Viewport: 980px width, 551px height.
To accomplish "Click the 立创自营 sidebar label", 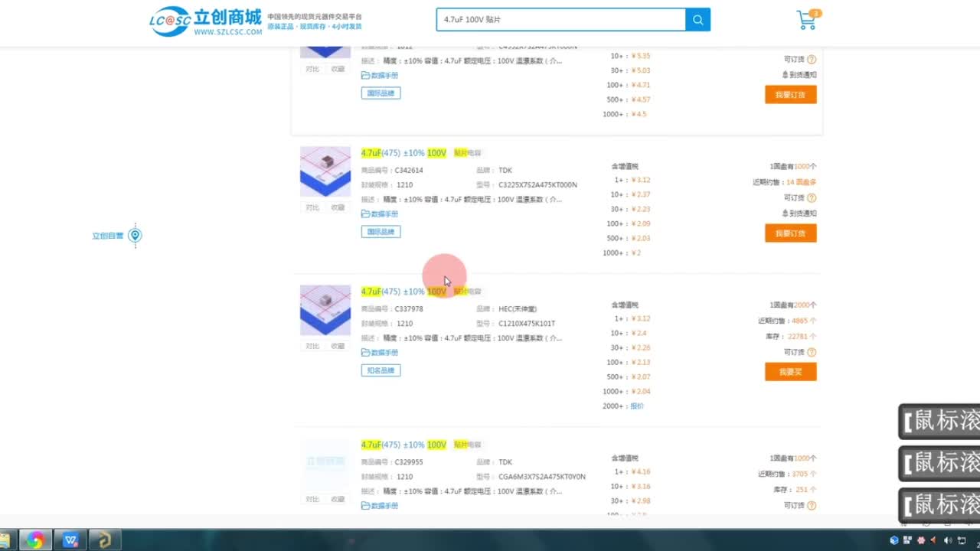I will 108,236.
